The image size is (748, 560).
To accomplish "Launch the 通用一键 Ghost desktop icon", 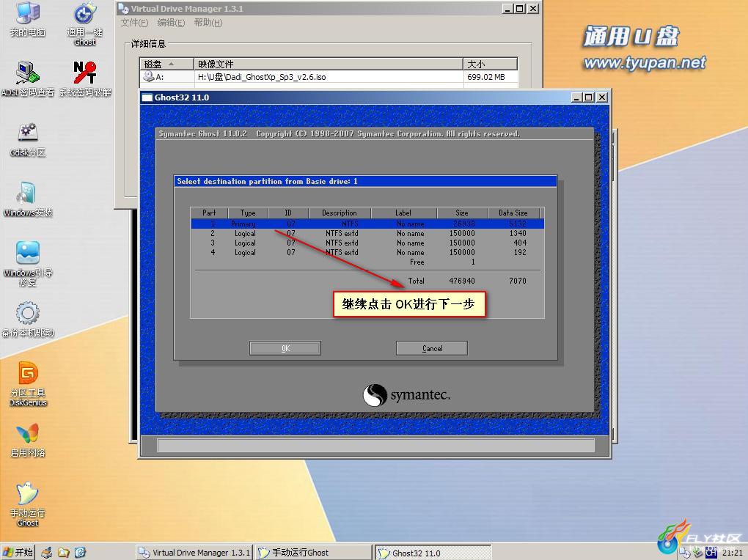I will point(85,24).
